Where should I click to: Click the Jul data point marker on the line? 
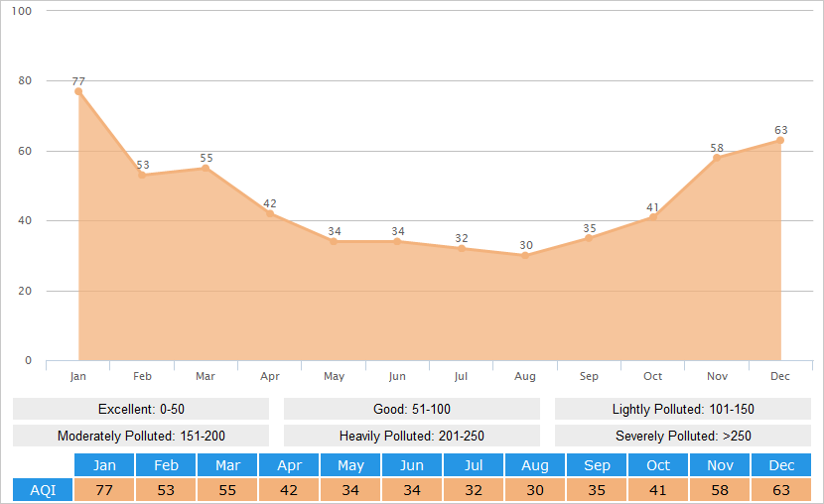(462, 248)
